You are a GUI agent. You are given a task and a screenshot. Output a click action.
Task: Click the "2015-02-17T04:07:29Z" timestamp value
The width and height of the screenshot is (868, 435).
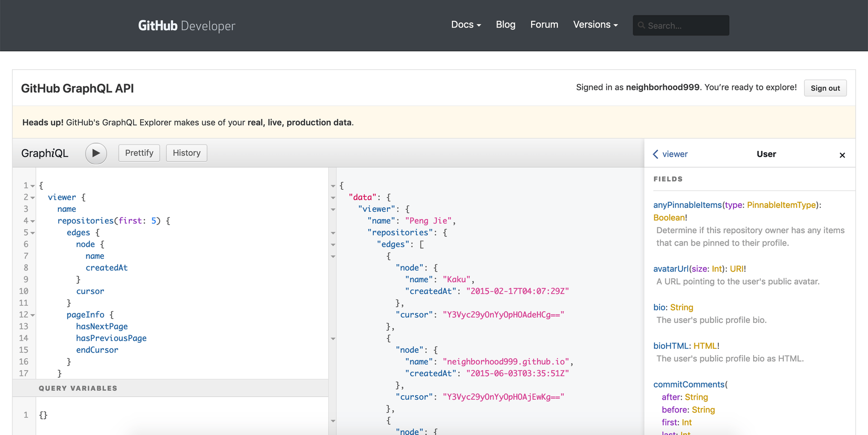[518, 291]
